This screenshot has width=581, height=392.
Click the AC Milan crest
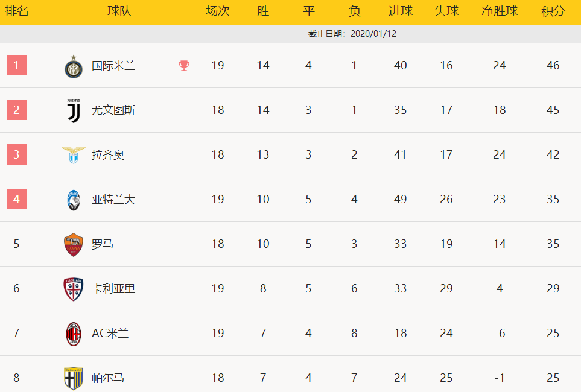pos(74,334)
